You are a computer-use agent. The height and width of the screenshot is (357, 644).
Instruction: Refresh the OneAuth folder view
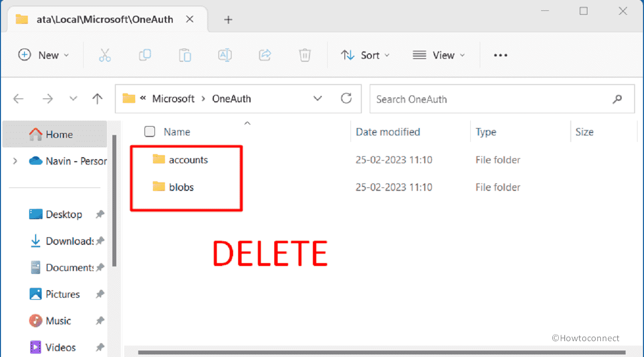(x=347, y=98)
